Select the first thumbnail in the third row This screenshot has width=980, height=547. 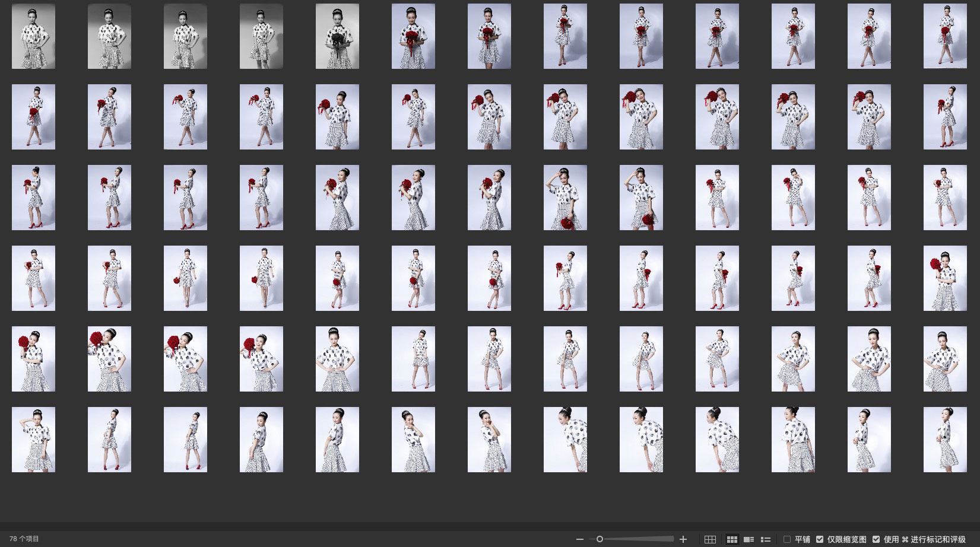[33, 198]
